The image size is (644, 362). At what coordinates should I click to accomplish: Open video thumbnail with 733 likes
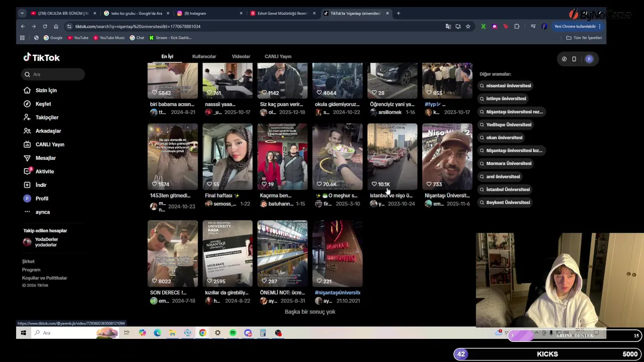[447, 156]
